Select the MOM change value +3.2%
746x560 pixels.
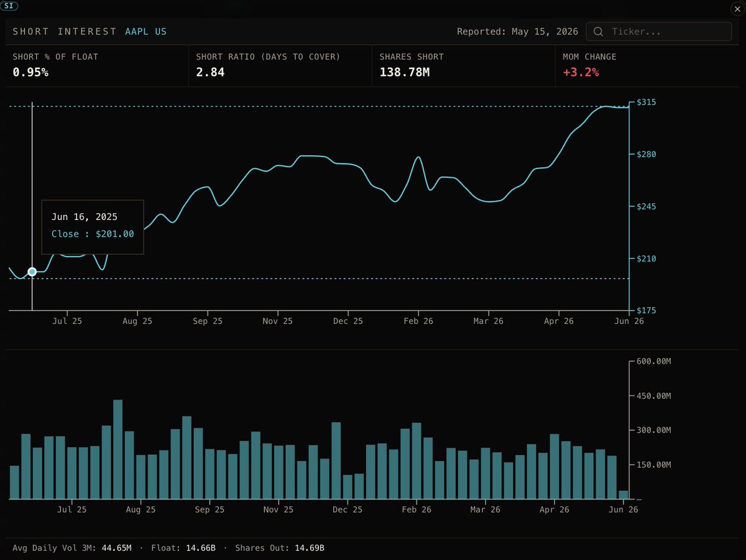581,72
